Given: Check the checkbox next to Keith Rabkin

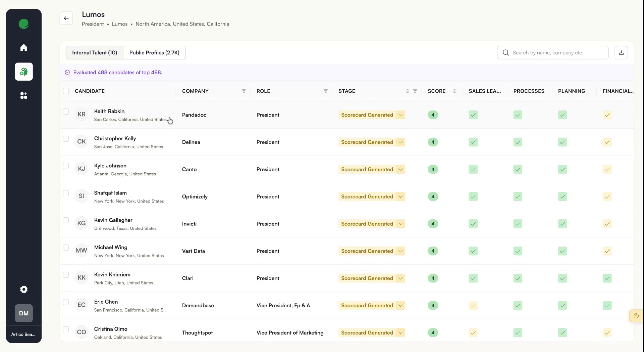Looking at the screenshot, I should [66, 112].
